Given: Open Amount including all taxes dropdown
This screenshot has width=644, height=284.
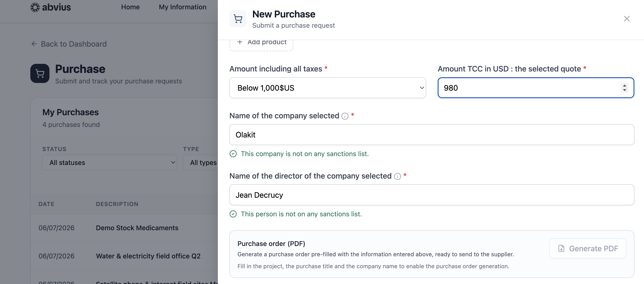Looking at the screenshot, I should tap(327, 88).
